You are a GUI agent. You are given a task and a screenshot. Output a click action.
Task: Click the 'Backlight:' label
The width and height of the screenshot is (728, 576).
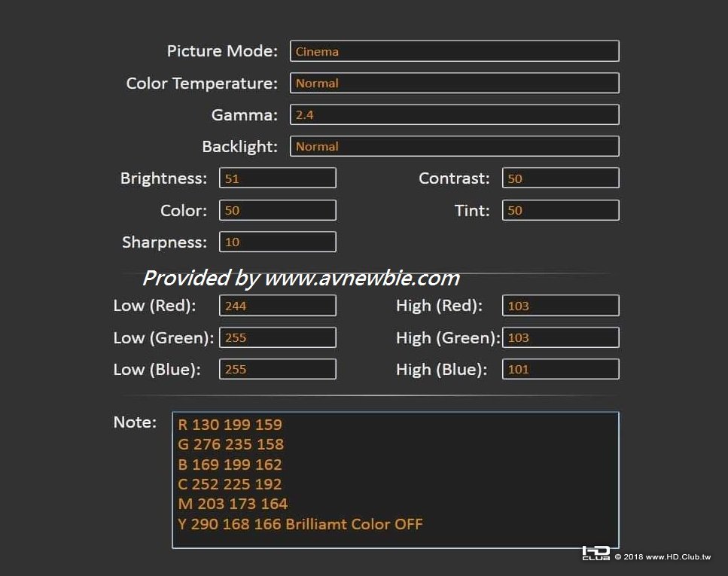pos(240,147)
